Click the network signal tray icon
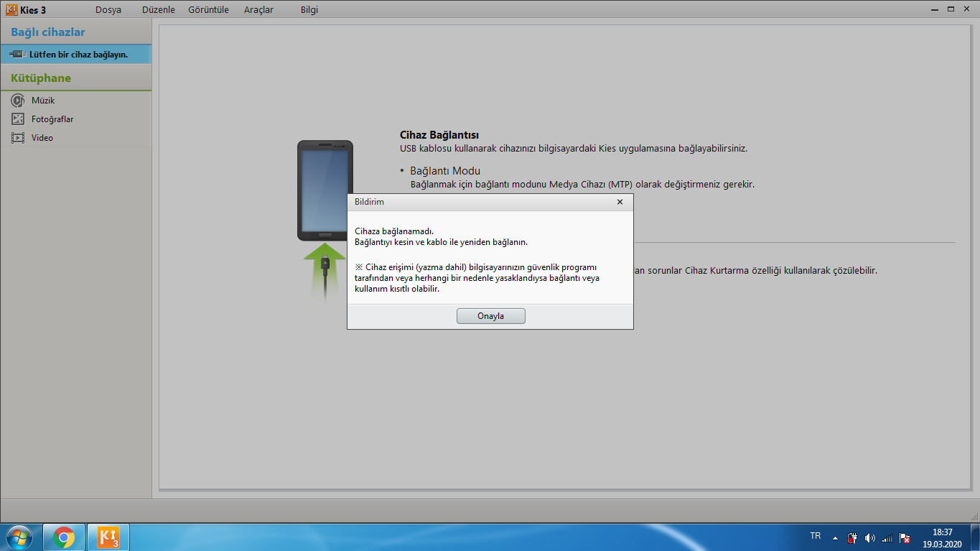Viewport: 980px width, 551px height. click(x=888, y=537)
